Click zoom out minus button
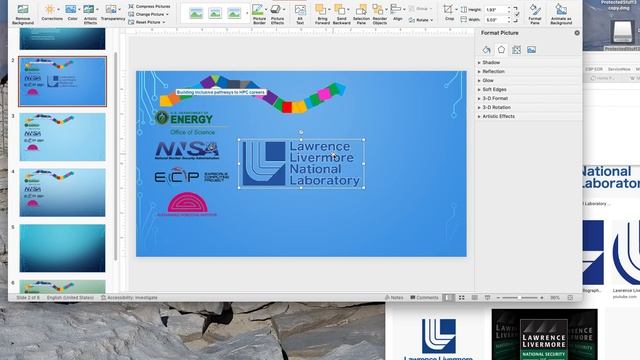This screenshot has width=640, height=360. tap(498, 298)
